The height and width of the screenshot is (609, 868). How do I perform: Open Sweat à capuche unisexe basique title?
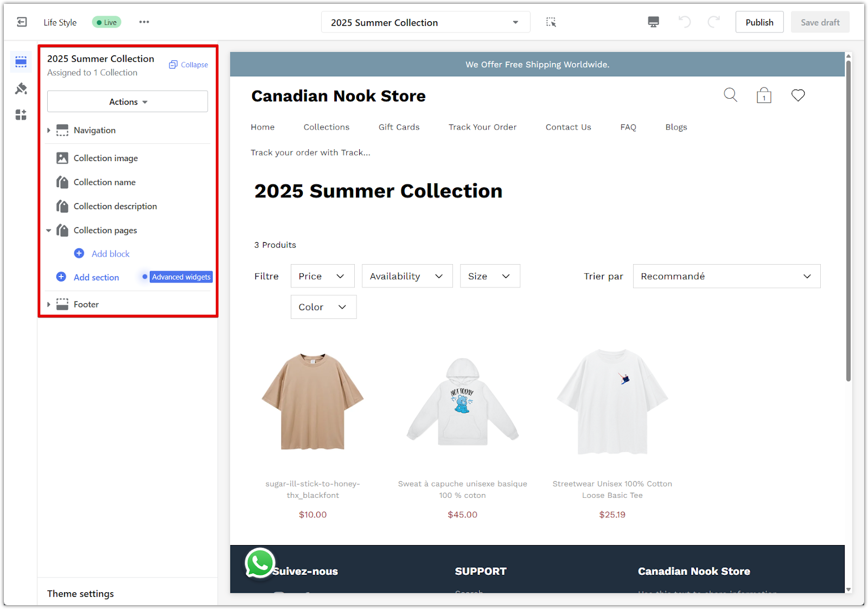[x=463, y=489]
